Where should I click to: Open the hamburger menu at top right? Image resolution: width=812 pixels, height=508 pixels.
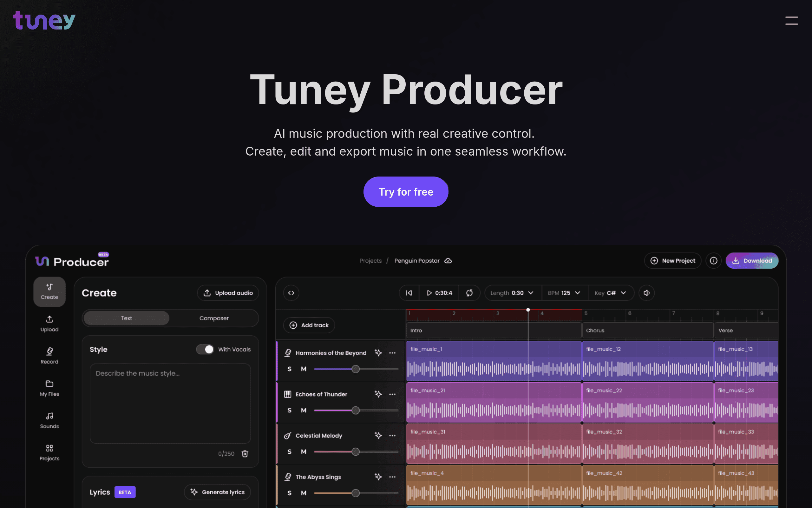791,21
